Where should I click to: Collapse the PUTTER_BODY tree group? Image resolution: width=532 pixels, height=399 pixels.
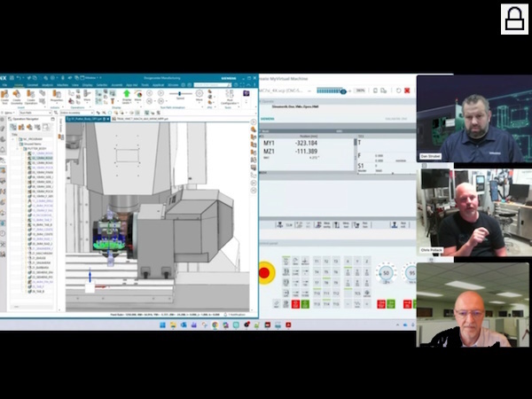click(x=19, y=149)
